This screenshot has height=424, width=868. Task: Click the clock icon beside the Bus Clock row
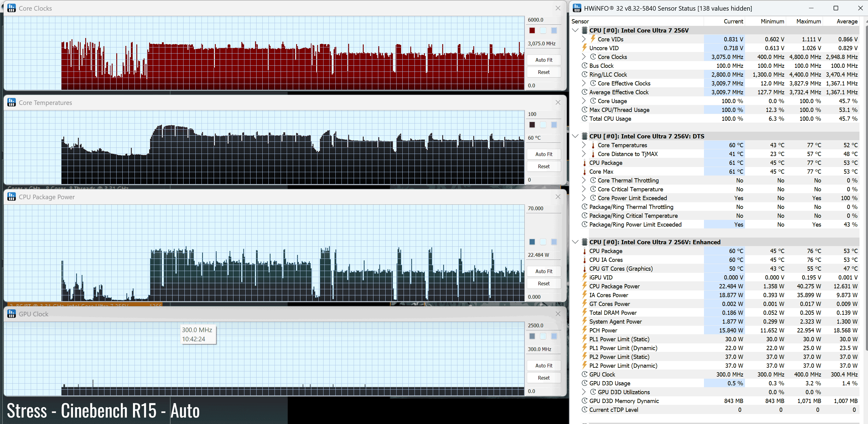[x=584, y=66]
